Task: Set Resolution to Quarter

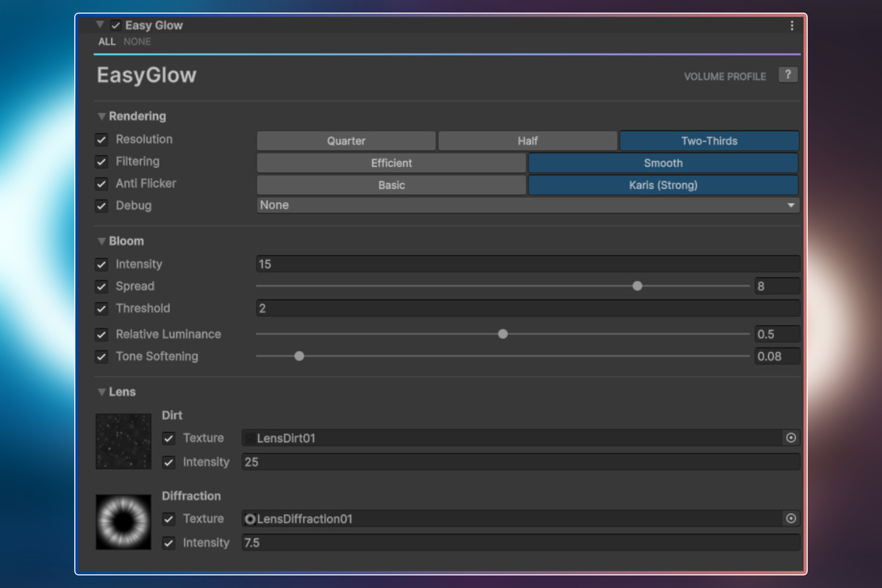Action: [346, 140]
